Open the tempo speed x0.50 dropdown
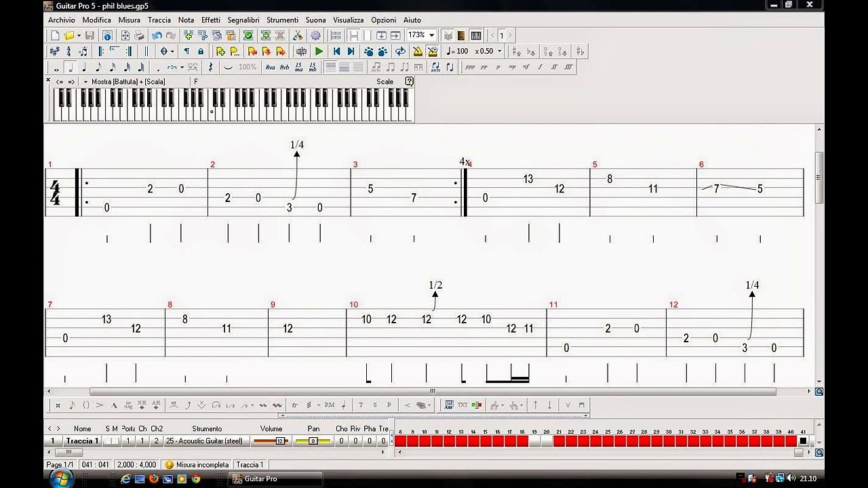Screen dimensions: 868x488 (x=500, y=52)
